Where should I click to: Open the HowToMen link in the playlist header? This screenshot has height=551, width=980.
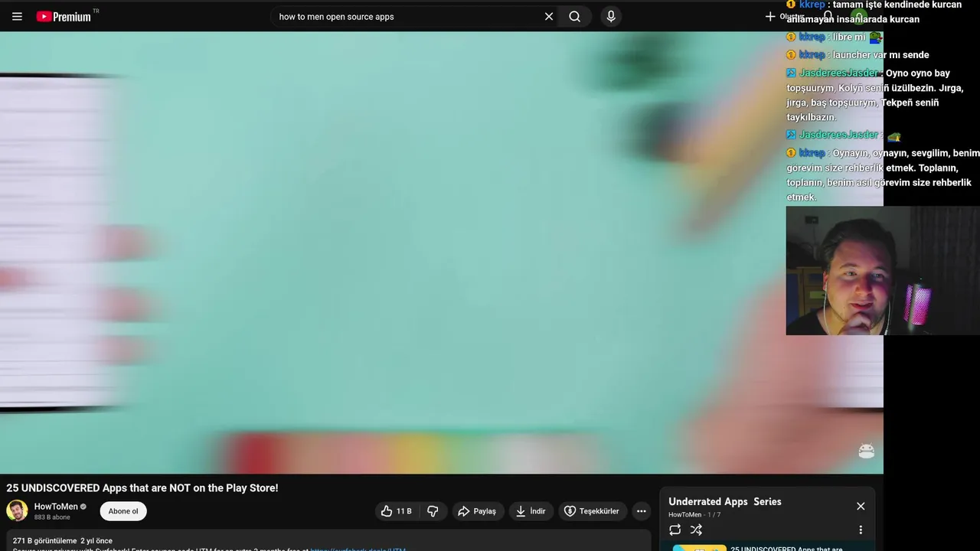[684, 515]
